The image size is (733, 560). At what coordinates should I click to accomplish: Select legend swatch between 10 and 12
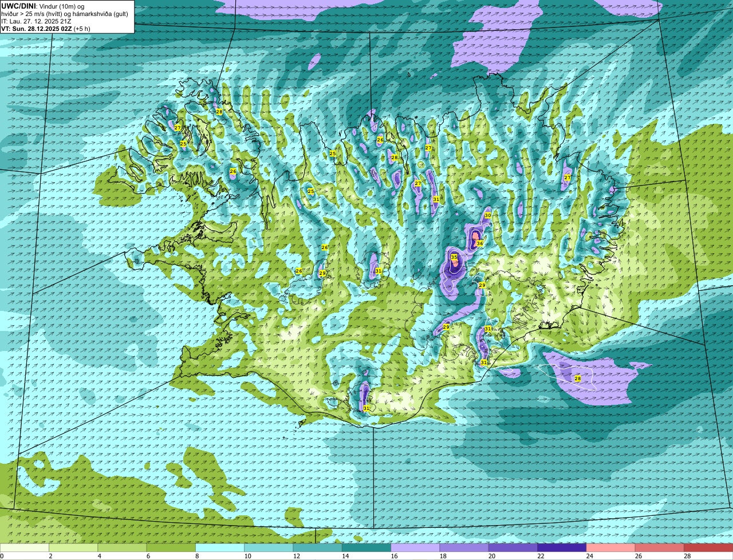coord(269,547)
